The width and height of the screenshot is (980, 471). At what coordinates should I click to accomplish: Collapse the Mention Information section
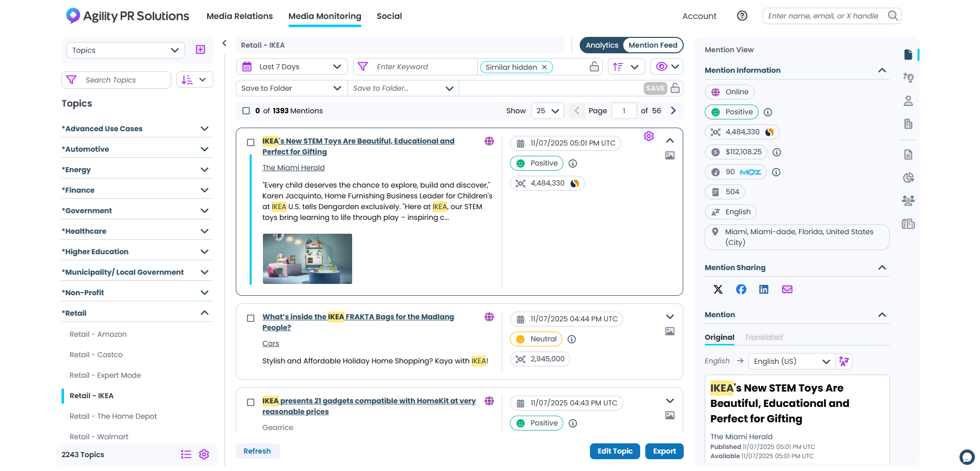click(882, 70)
